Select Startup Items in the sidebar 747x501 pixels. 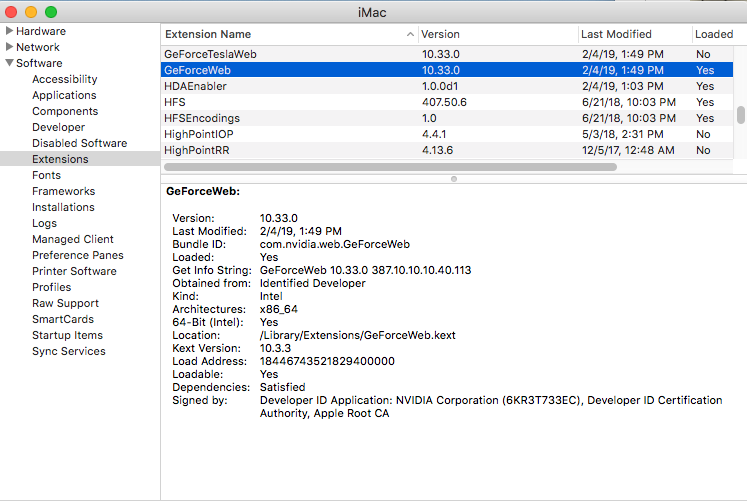click(67, 335)
